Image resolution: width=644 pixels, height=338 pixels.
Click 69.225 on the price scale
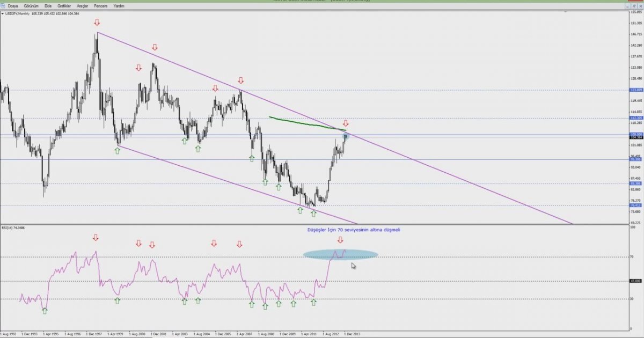636,223
